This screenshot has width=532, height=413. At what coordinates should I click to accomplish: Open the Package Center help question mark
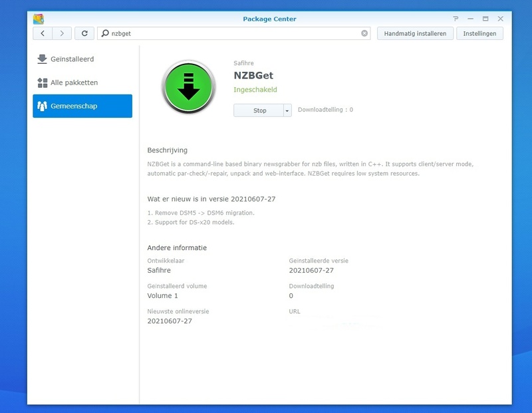coord(456,19)
